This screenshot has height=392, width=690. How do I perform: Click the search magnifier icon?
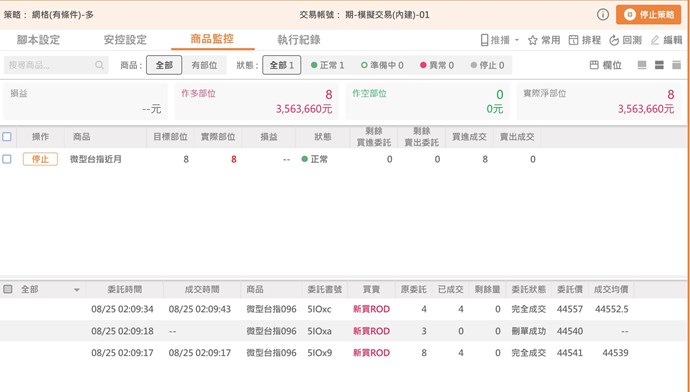pyautogui.click(x=99, y=65)
